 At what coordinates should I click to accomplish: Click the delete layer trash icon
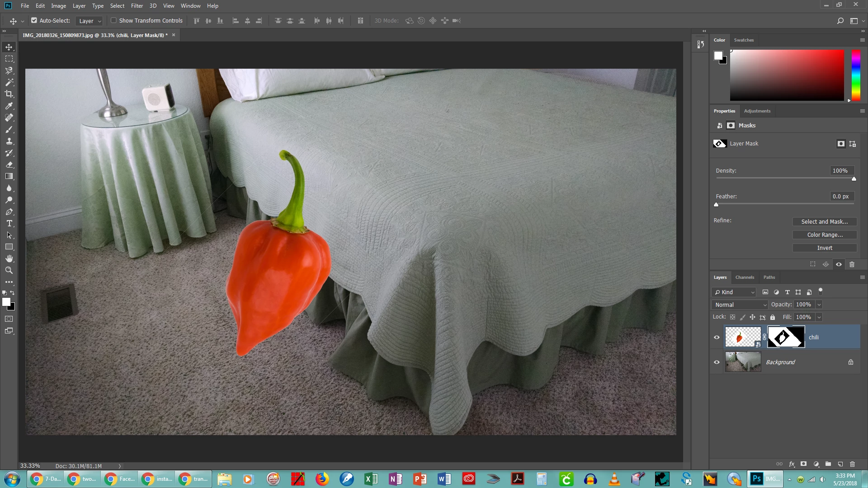[x=852, y=464]
